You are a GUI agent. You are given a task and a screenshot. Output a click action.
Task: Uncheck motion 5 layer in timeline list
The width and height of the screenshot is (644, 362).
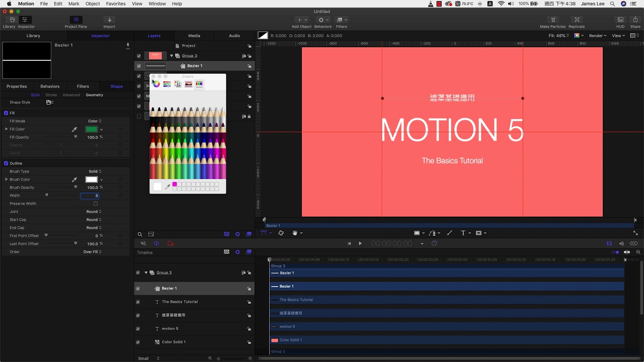tap(138, 329)
